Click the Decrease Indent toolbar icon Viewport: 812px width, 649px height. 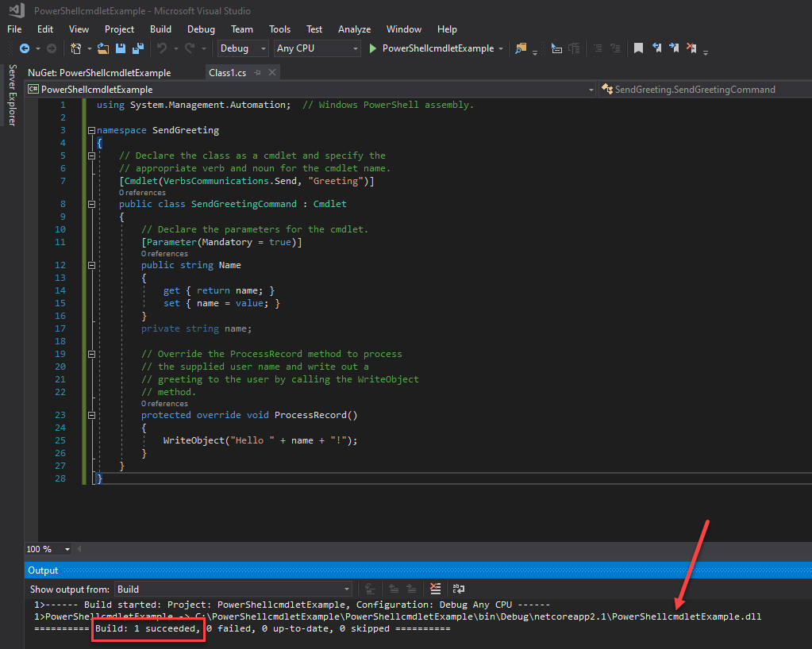598,48
